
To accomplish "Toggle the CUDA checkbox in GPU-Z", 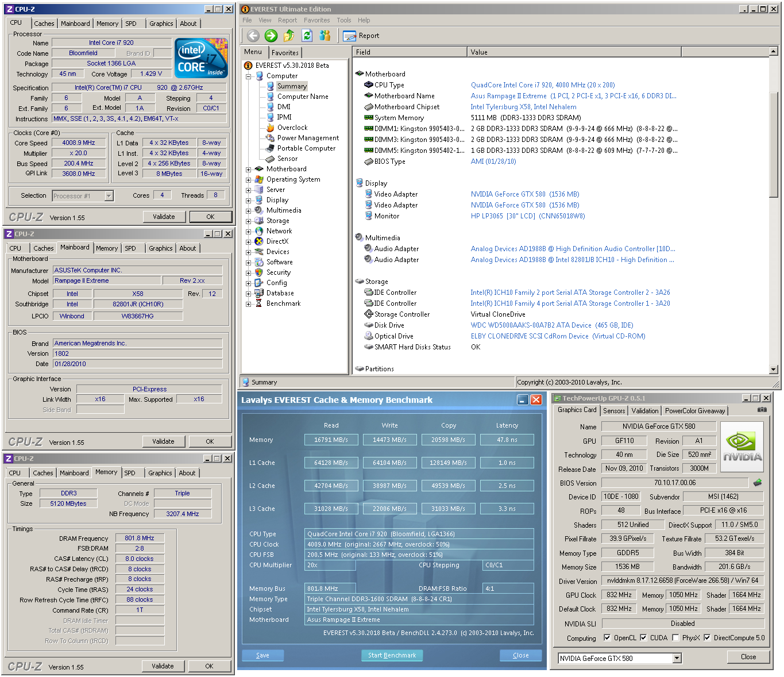I will pos(643,637).
